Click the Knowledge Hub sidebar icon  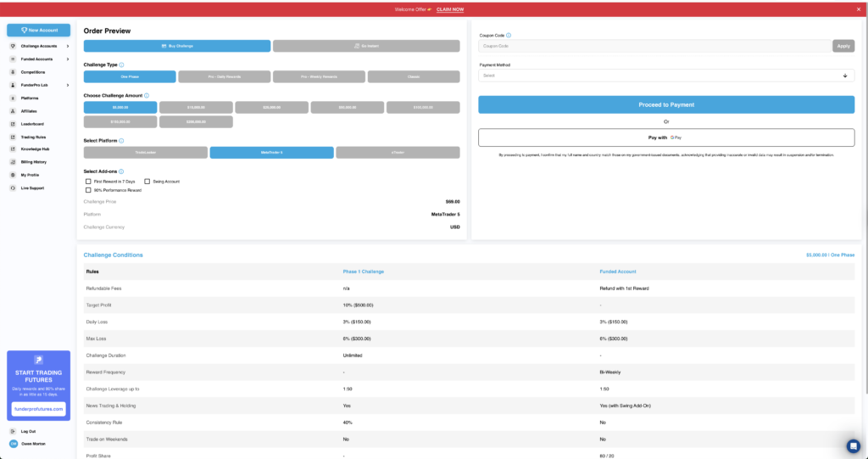point(13,149)
